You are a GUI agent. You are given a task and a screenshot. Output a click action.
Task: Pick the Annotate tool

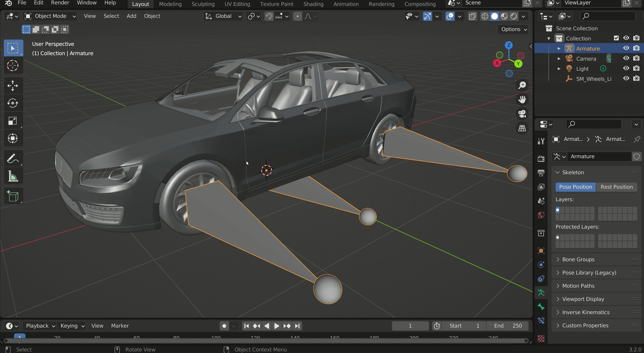[x=13, y=158]
